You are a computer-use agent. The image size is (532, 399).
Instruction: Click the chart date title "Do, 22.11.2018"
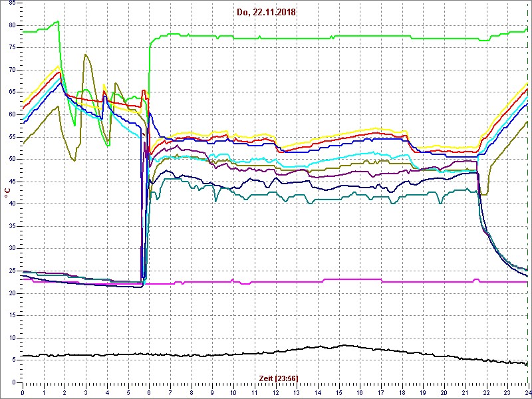click(x=267, y=13)
